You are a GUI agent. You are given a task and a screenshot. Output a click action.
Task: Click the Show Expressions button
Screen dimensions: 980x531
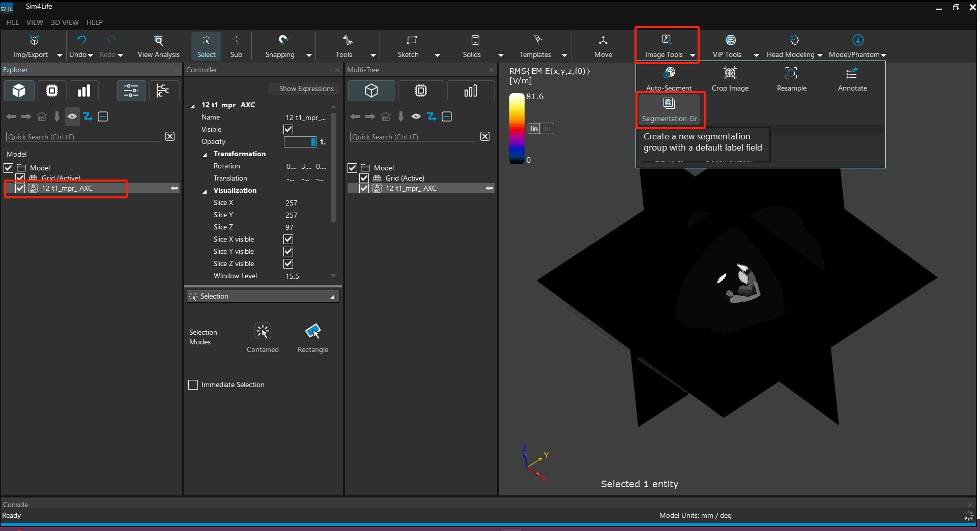pos(306,88)
